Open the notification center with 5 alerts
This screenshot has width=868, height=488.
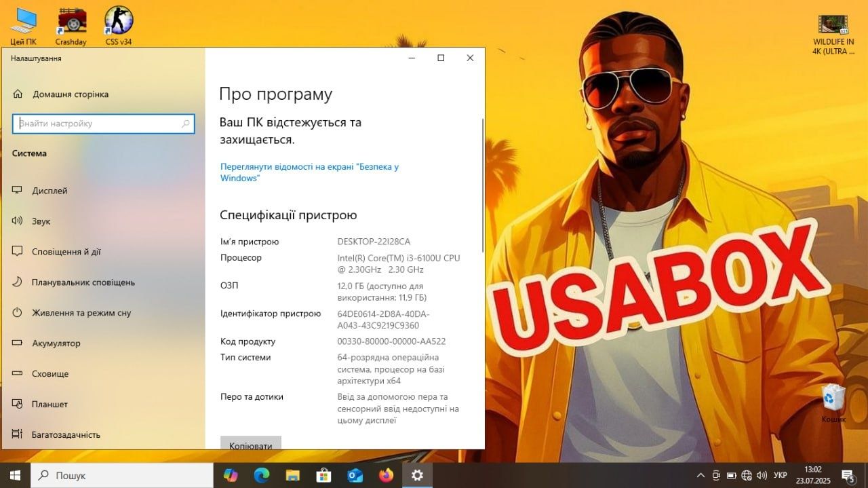coord(848,475)
